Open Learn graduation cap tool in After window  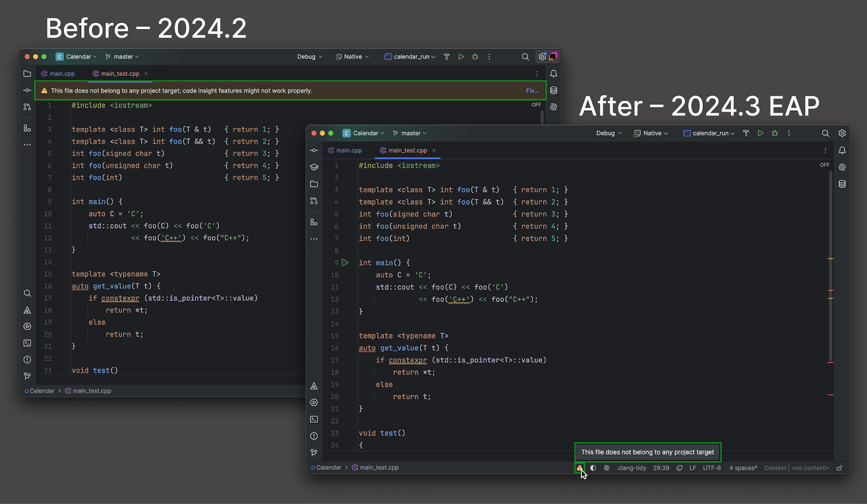click(x=314, y=167)
